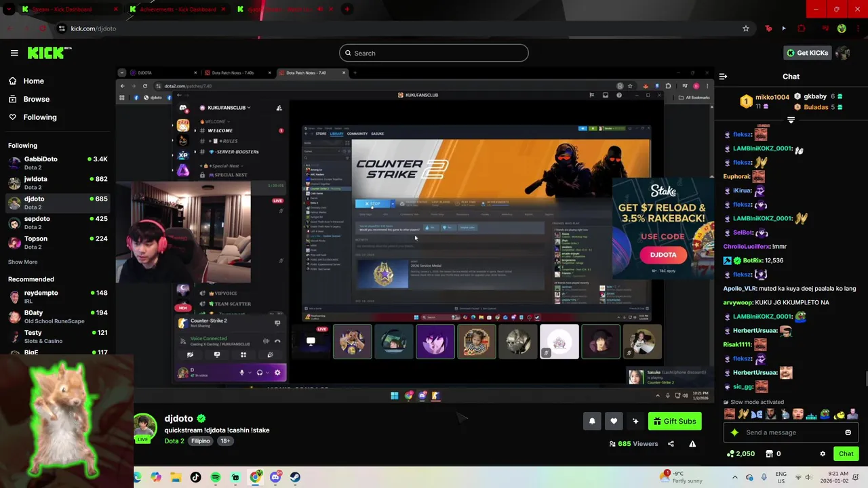Report the stream with warning icon
Viewport: 868px width, 488px height.
[x=692, y=444]
